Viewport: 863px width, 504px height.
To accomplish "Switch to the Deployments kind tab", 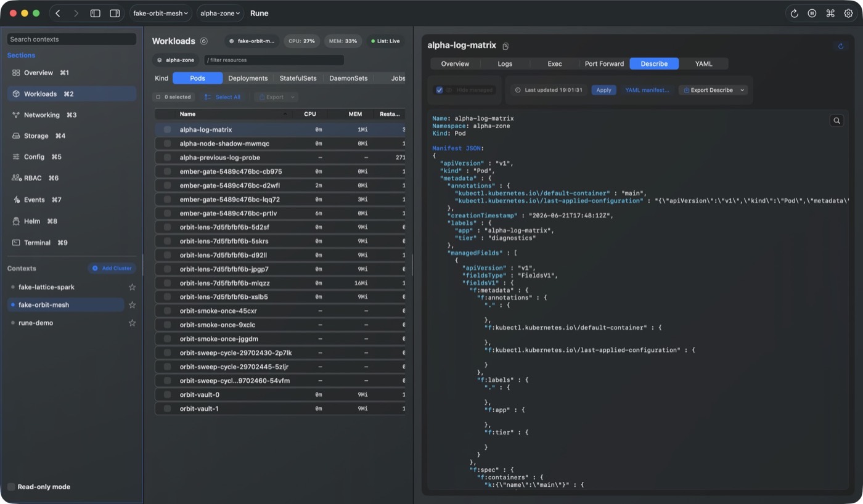I will [x=248, y=78].
